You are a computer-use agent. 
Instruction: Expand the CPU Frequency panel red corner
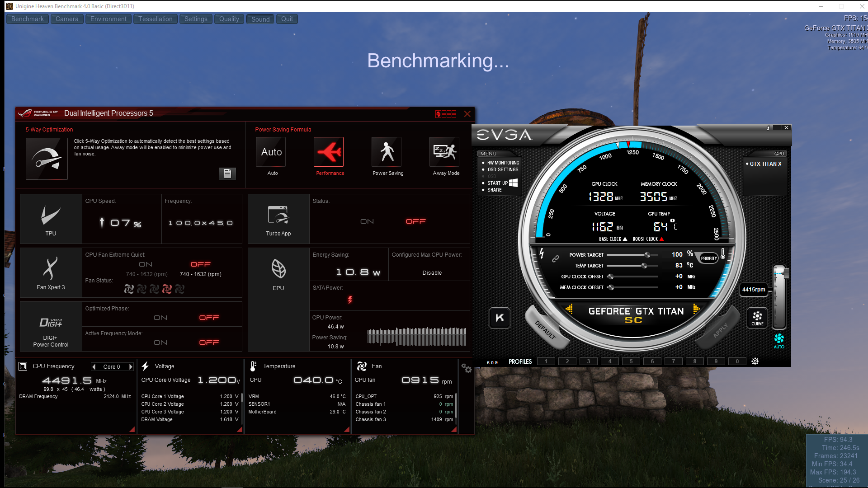point(132,430)
